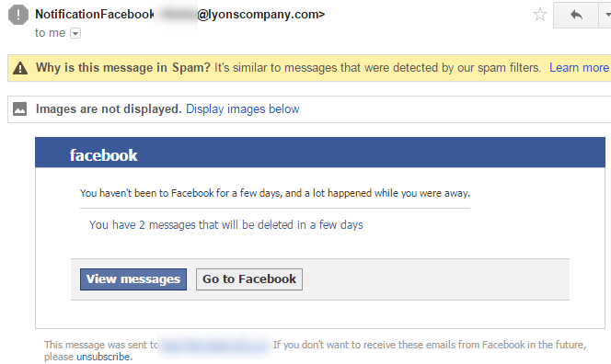Open the '2 messages will be deleted' link

(x=226, y=225)
